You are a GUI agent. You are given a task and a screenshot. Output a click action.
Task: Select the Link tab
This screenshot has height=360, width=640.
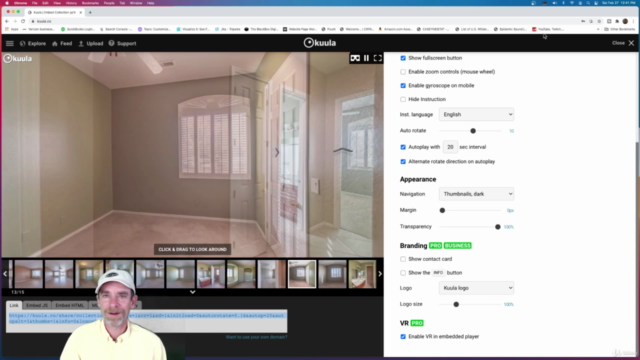click(x=14, y=305)
